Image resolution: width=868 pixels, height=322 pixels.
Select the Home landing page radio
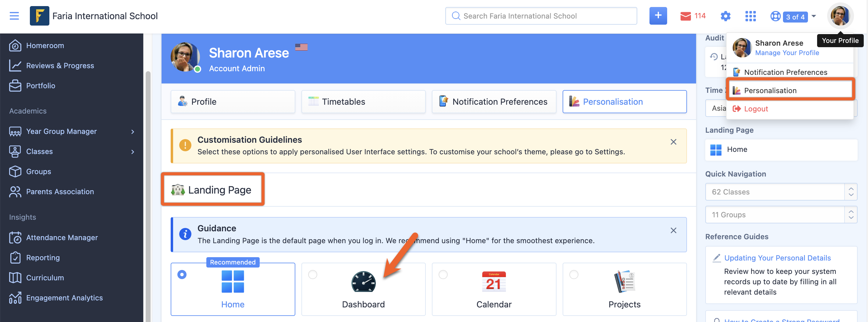click(182, 275)
